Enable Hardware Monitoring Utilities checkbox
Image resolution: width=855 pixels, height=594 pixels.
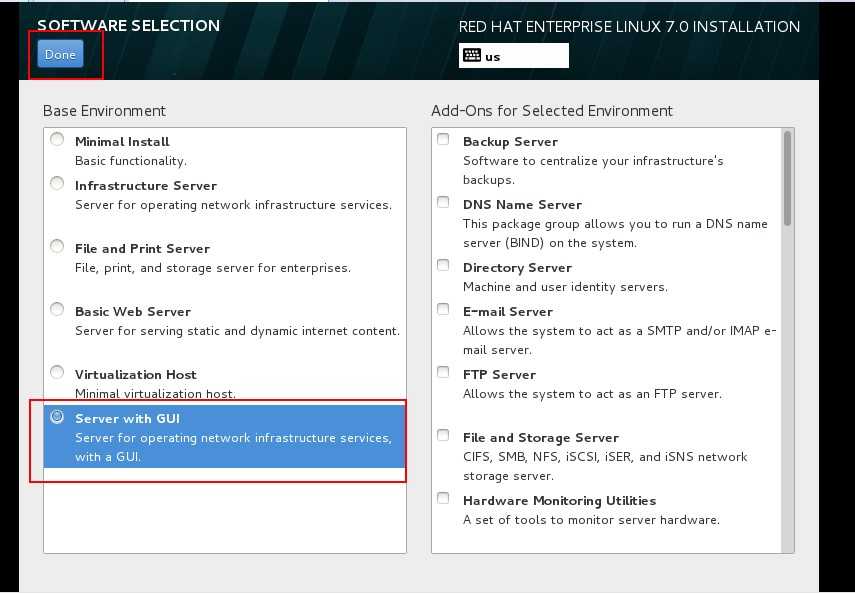point(443,499)
